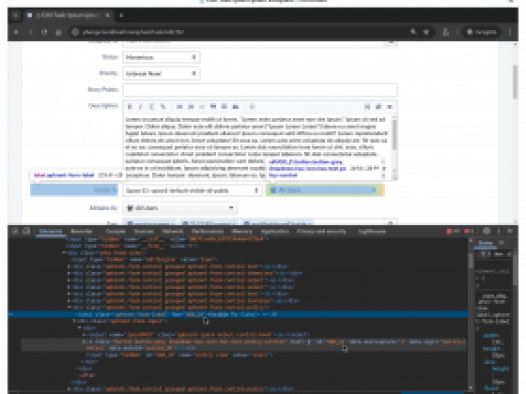The width and height of the screenshot is (526, 394).
Task: Switch to DevTools Lighthouse tab
Action: [x=372, y=231]
